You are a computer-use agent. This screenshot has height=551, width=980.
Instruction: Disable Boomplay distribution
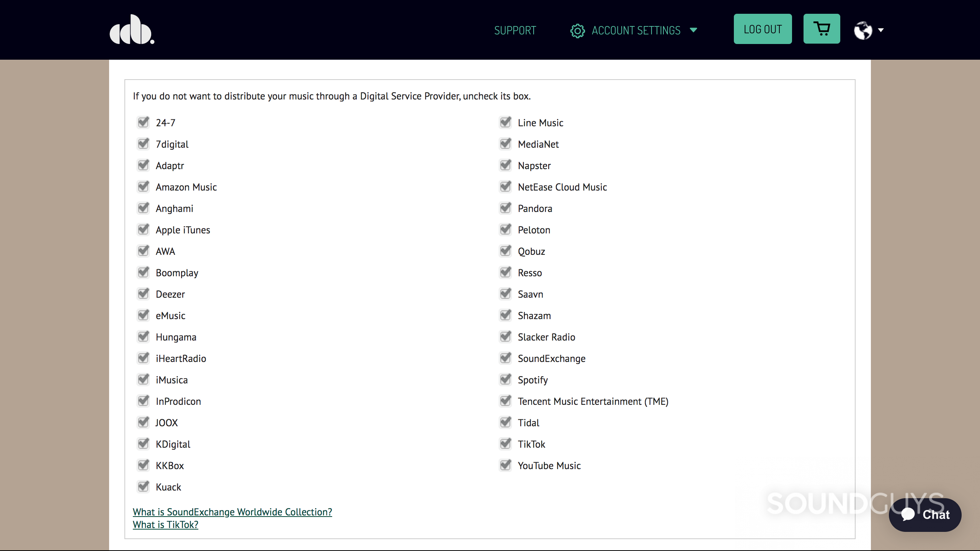[x=143, y=272]
